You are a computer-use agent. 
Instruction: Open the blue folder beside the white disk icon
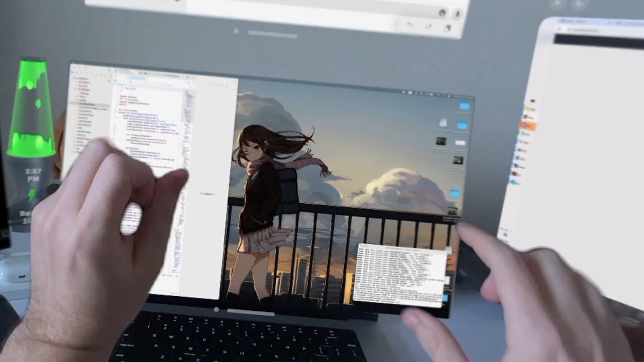[462, 124]
